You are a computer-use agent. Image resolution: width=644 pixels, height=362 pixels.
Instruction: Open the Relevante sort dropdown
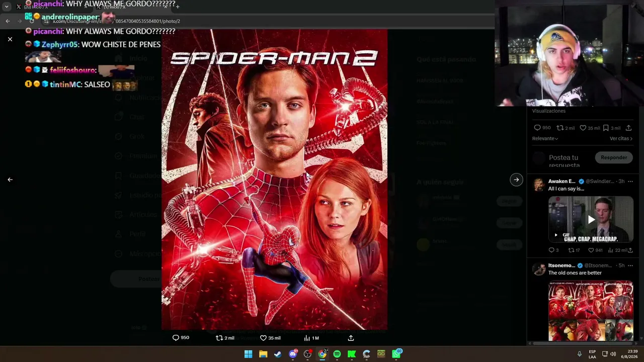545,138
